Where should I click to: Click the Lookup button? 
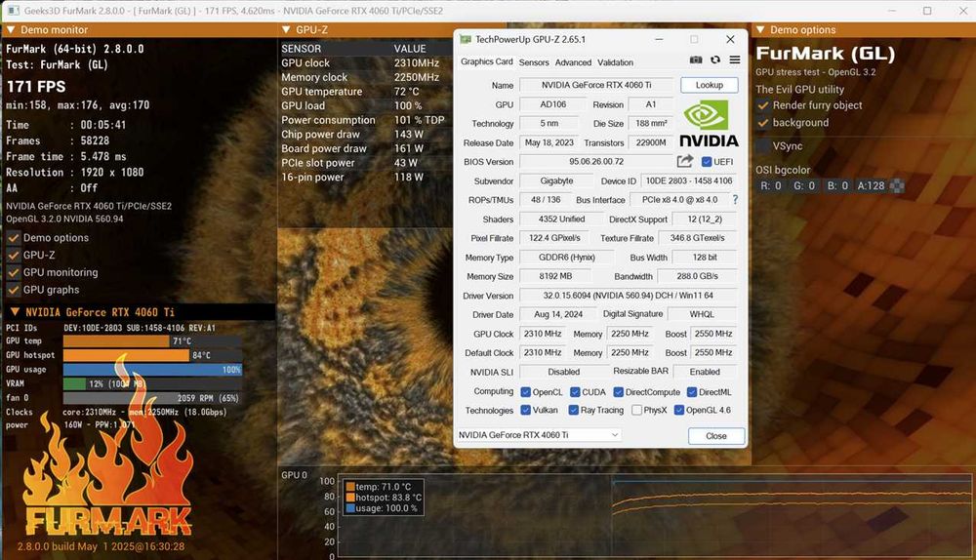[709, 85]
